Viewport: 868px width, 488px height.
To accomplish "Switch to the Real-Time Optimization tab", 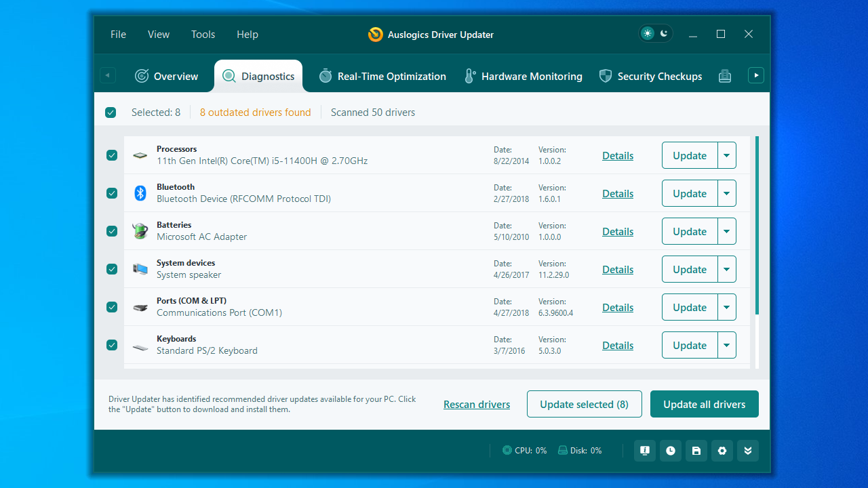I will 382,76.
